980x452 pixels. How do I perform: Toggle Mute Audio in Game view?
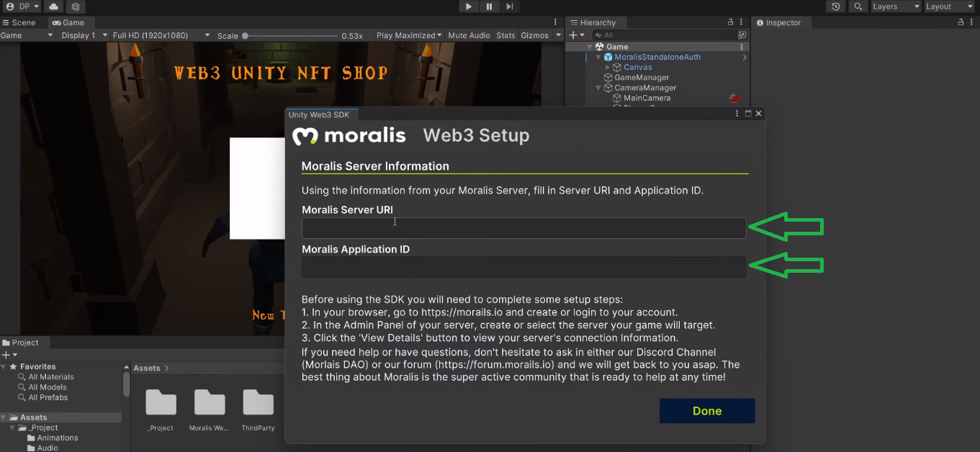469,35
